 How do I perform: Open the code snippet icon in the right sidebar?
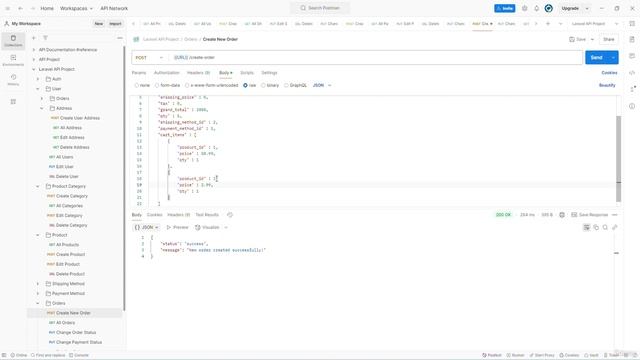point(632,73)
